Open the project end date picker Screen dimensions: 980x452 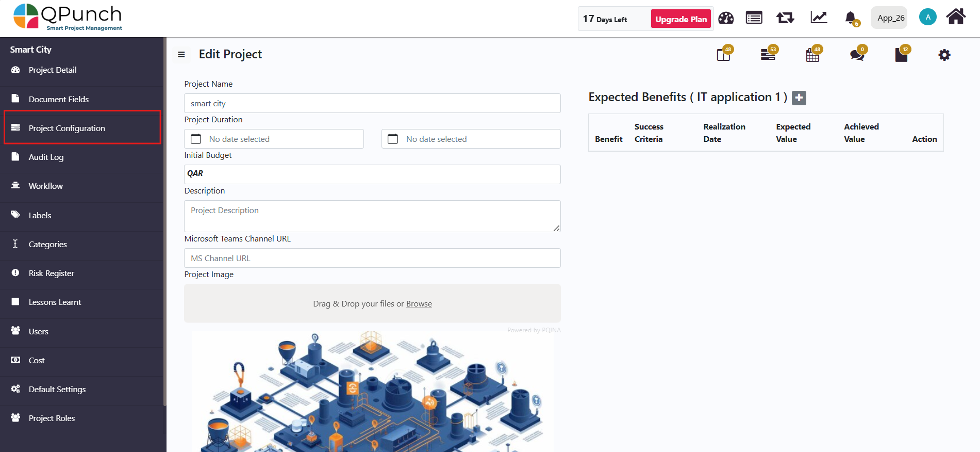click(x=471, y=139)
